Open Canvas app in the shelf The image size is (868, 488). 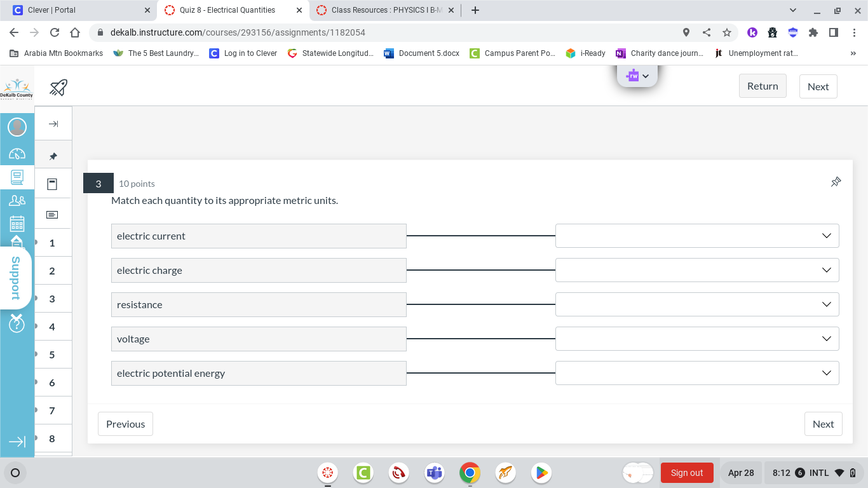pos(328,473)
